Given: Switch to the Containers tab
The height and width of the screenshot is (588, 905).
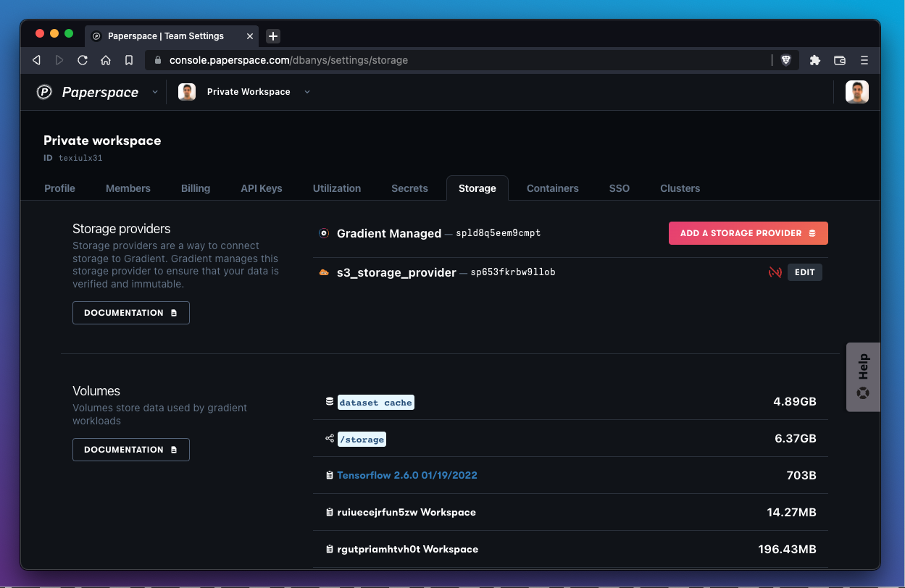Looking at the screenshot, I should pos(553,188).
